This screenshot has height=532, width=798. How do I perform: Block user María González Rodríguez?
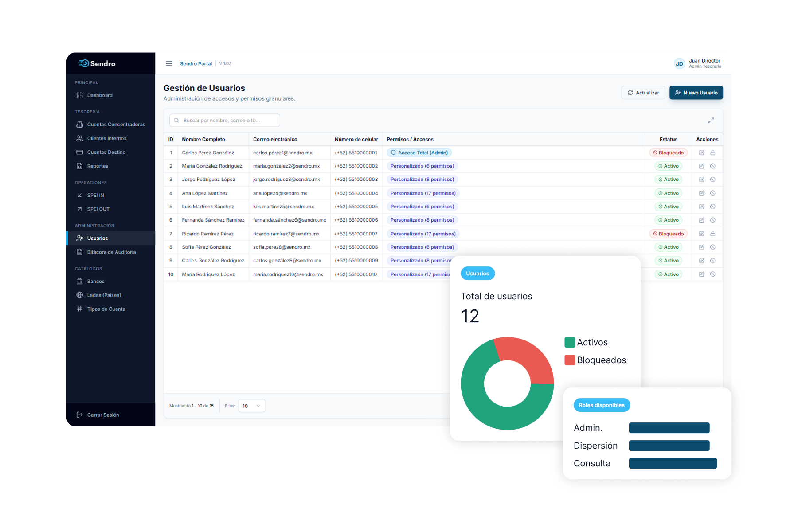(x=713, y=166)
